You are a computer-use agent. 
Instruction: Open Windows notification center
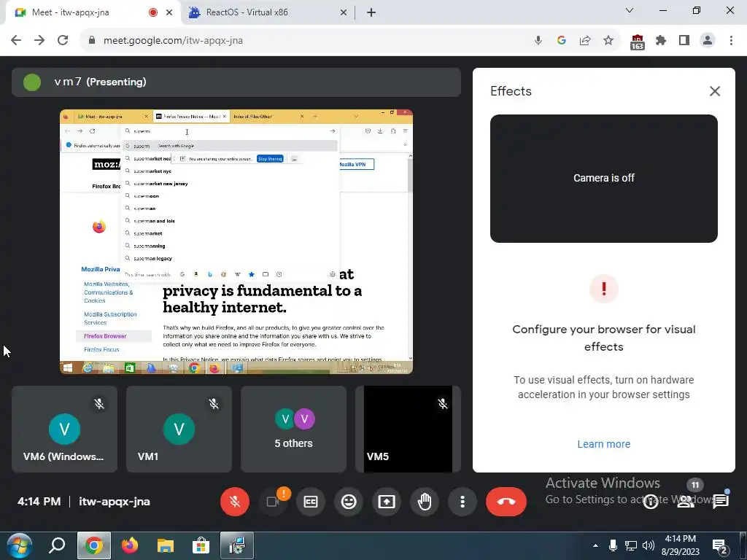(x=719, y=546)
